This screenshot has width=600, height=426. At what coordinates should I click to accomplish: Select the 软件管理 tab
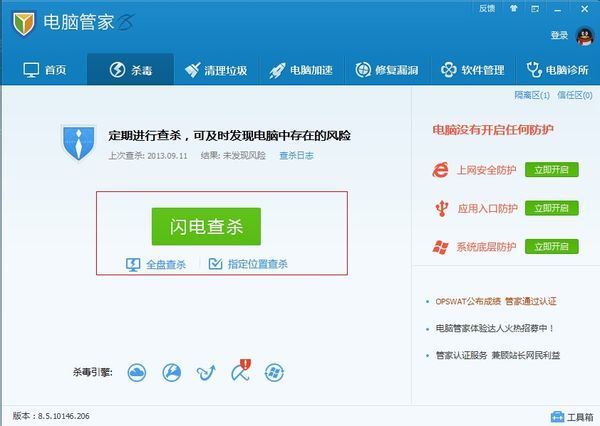point(473,70)
